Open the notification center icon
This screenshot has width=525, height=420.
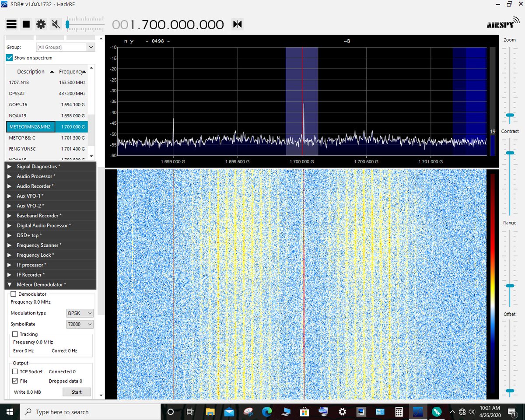pos(511,412)
